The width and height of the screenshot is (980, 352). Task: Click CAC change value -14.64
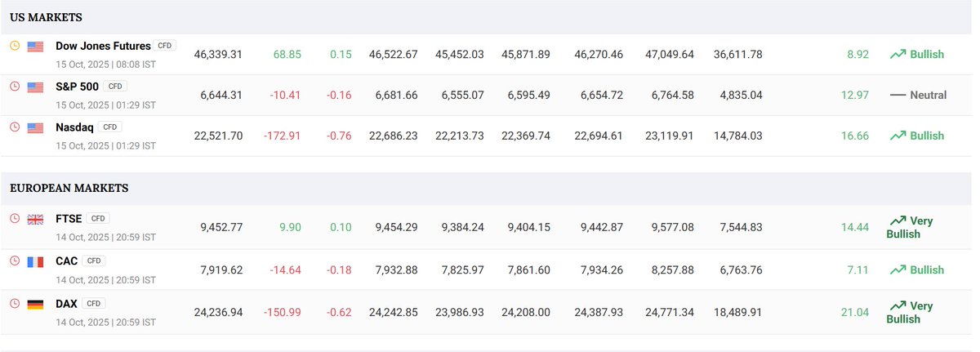[285, 270]
